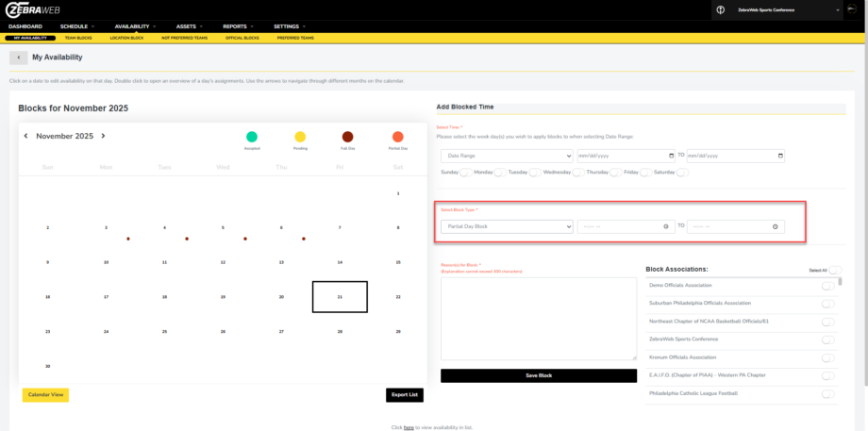Enable the Saturday weekday switch
Screen dimensions: 868x431
tap(682, 173)
